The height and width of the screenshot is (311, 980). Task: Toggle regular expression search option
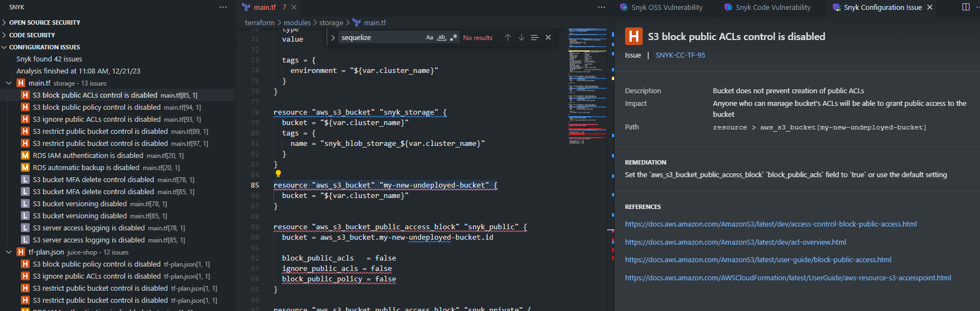click(454, 38)
